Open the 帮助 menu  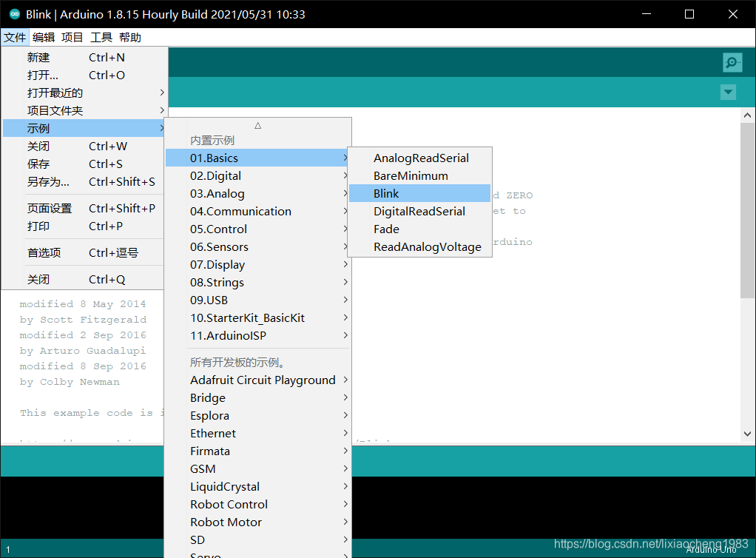pos(130,37)
